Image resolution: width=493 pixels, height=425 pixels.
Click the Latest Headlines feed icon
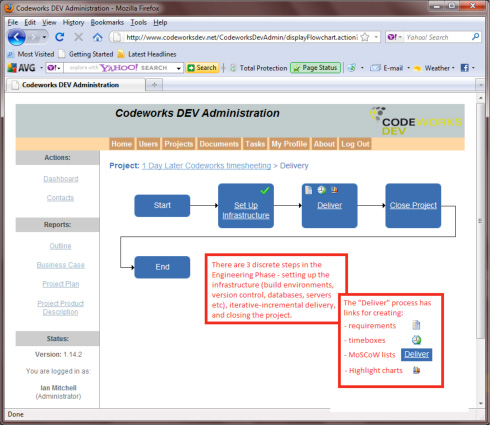pos(121,54)
